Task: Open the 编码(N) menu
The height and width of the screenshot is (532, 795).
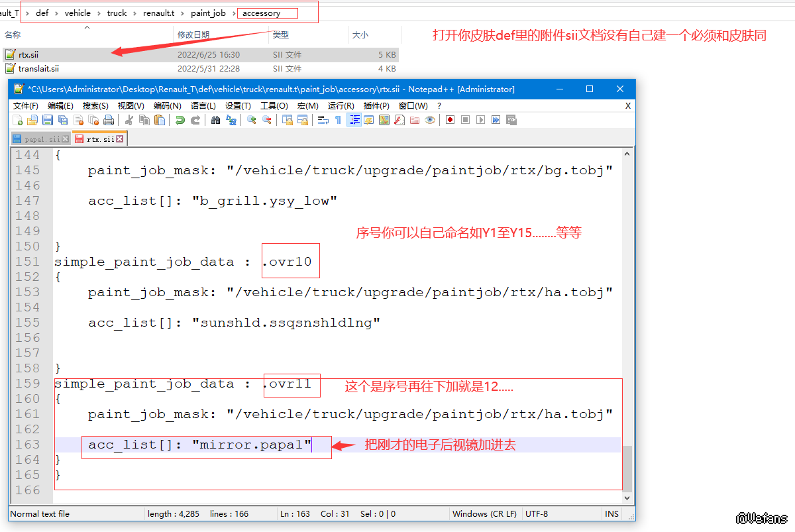Action: pyautogui.click(x=167, y=106)
